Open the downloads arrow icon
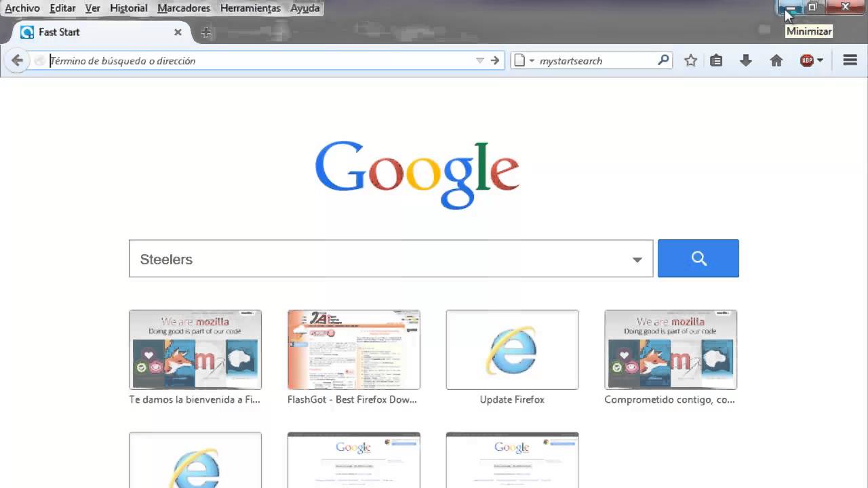 (x=746, y=60)
